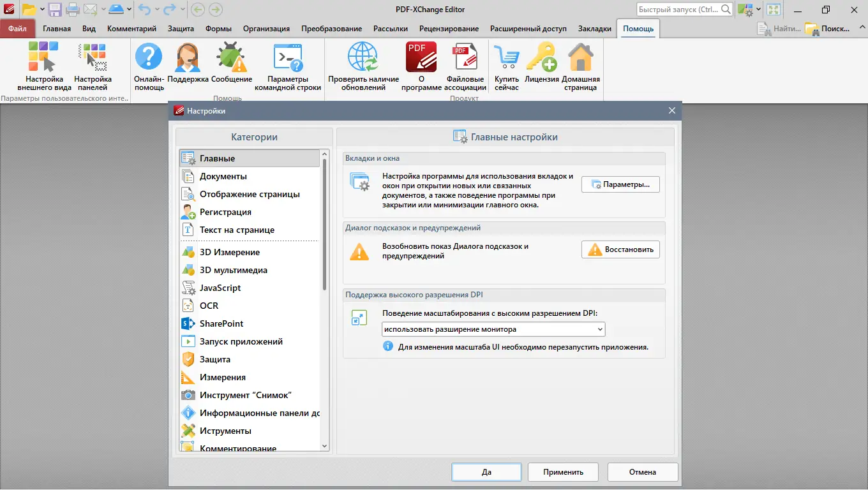Open the Лицензия key icon
Viewport: 868px width, 490px height.
point(542,63)
